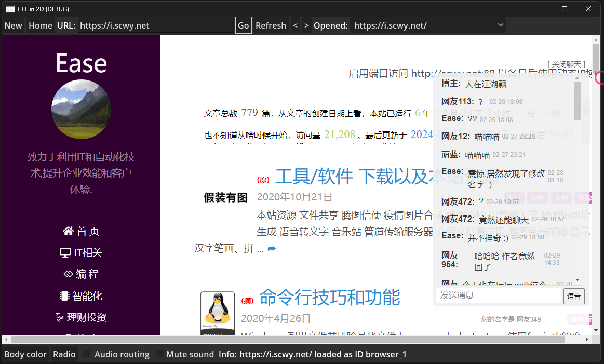Click the Refresh button
The height and width of the screenshot is (364, 604).
coord(271,25)
